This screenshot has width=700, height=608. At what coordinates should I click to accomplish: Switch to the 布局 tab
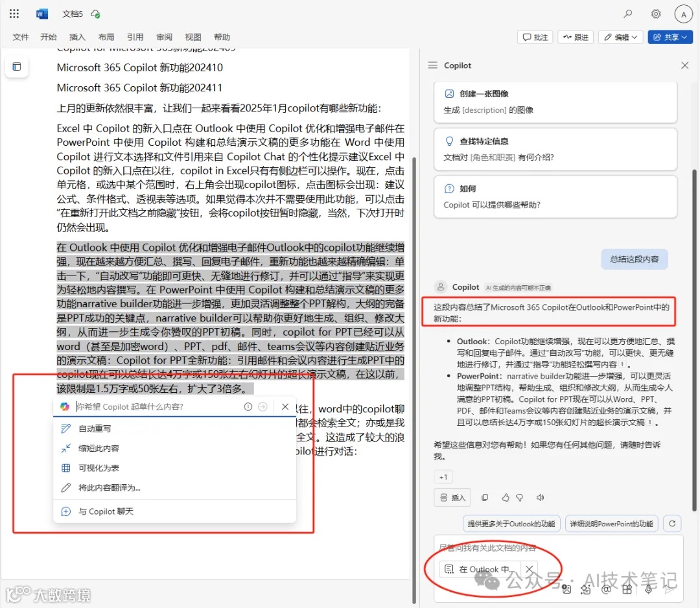click(106, 37)
